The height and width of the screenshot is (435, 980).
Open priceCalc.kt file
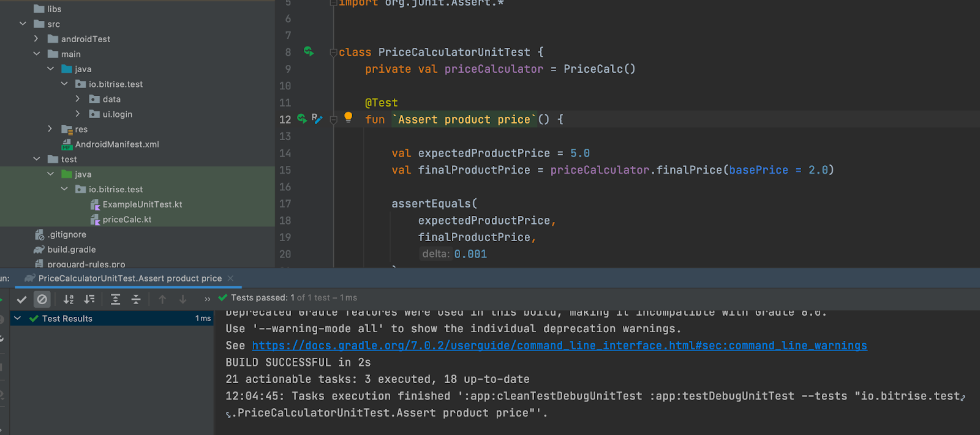[127, 219]
